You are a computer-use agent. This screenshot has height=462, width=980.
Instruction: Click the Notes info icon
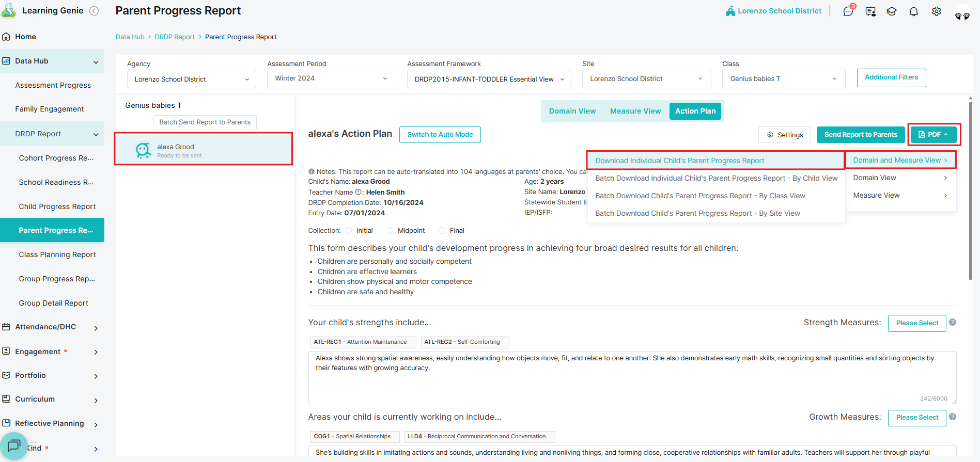(x=312, y=171)
